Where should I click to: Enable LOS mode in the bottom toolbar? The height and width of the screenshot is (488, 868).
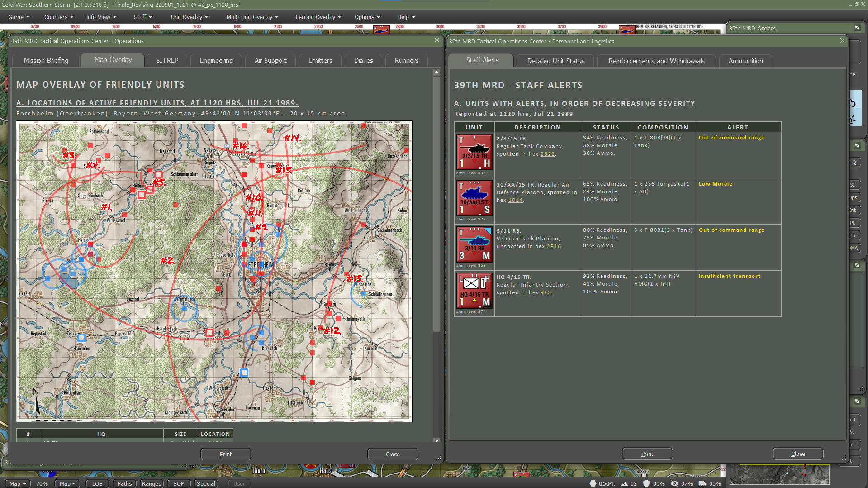pos(97,483)
